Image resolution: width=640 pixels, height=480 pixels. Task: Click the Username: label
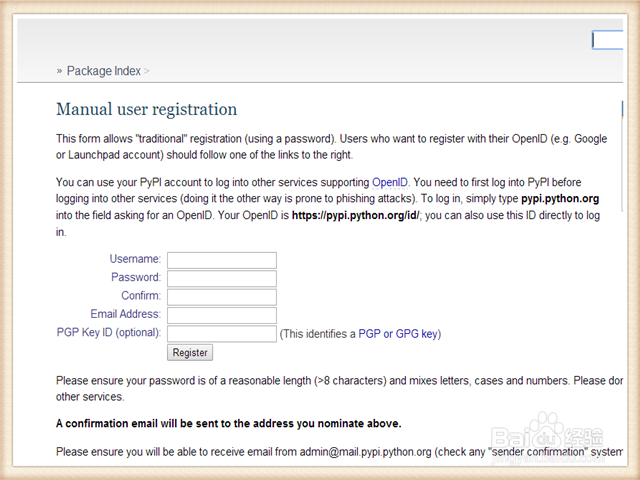pyautogui.click(x=135, y=259)
